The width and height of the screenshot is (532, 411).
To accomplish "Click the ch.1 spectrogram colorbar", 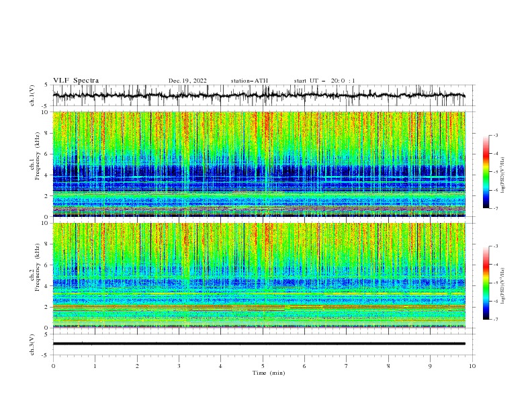I will (486, 172).
